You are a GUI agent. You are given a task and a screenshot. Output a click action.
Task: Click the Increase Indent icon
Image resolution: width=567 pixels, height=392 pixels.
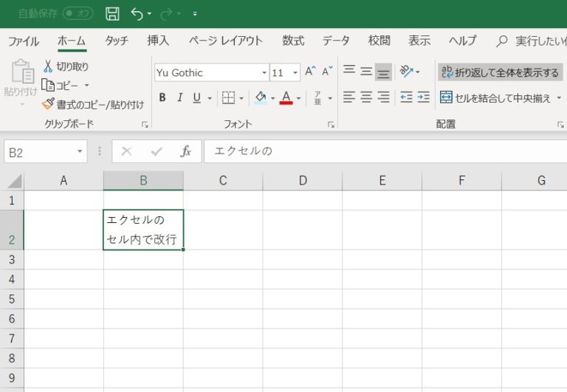coord(423,97)
